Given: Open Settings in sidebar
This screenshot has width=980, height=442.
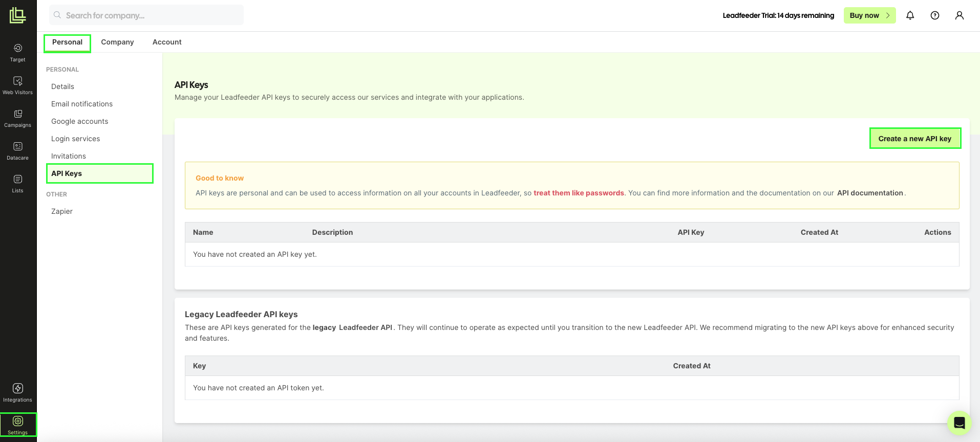Looking at the screenshot, I should (18, 425).
